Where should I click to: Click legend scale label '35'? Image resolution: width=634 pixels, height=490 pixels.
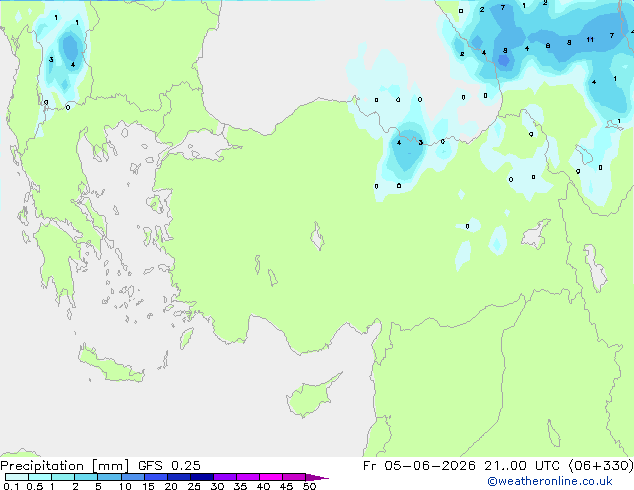[x=241, y=486]
